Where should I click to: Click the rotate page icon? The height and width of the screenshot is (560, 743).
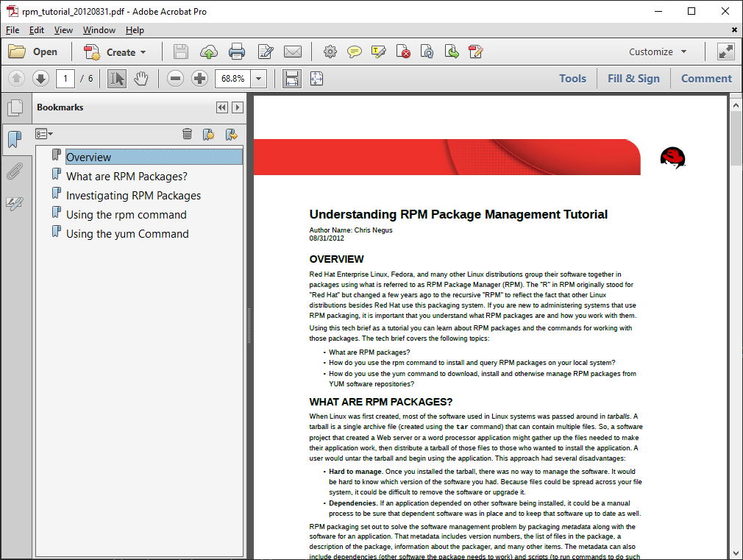[427, 52]
